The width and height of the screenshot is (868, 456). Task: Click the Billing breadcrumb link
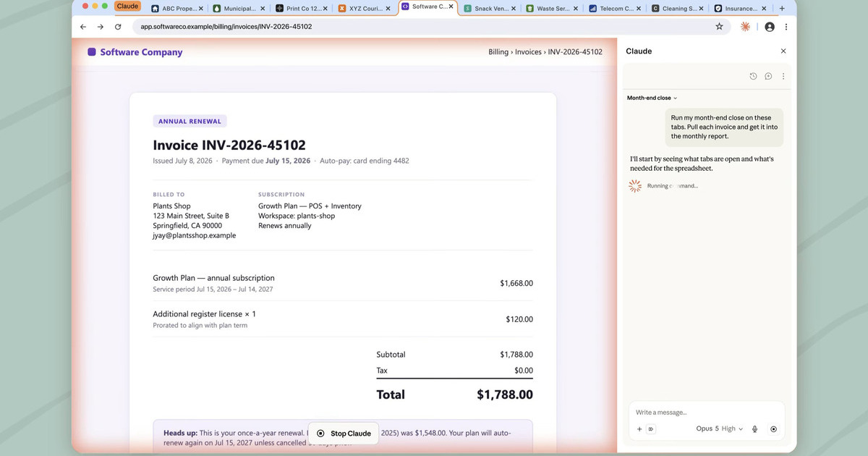(x=498, y=52)
